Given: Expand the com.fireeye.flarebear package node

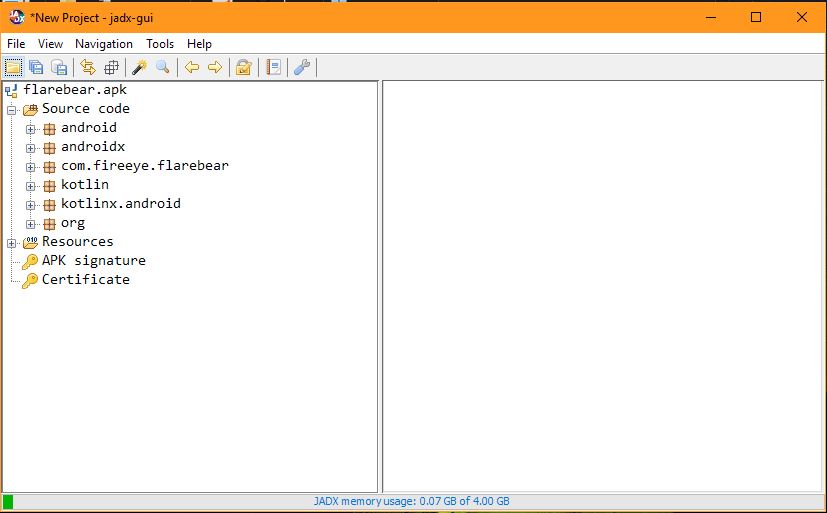Looking at the screenshot, I should point(31,167).
